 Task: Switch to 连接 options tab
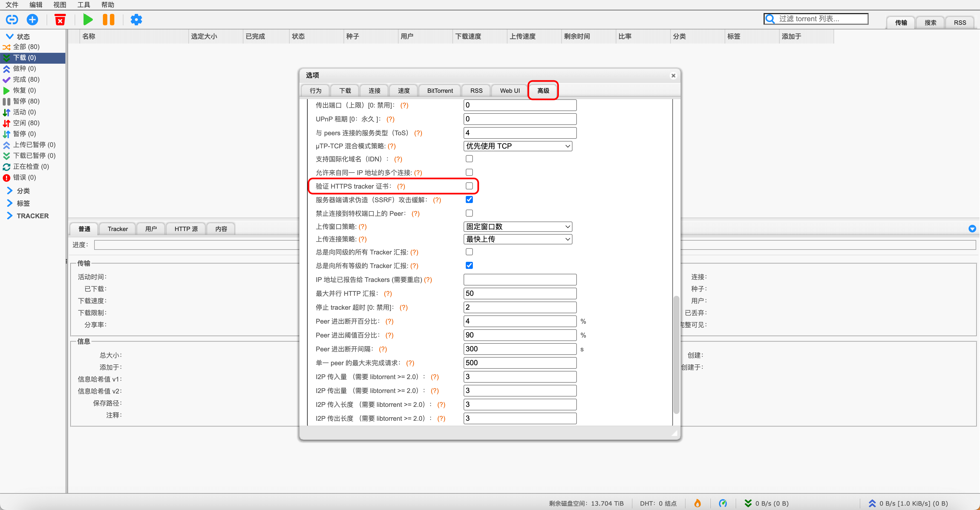pyautogui.click(x=374, y=91)
